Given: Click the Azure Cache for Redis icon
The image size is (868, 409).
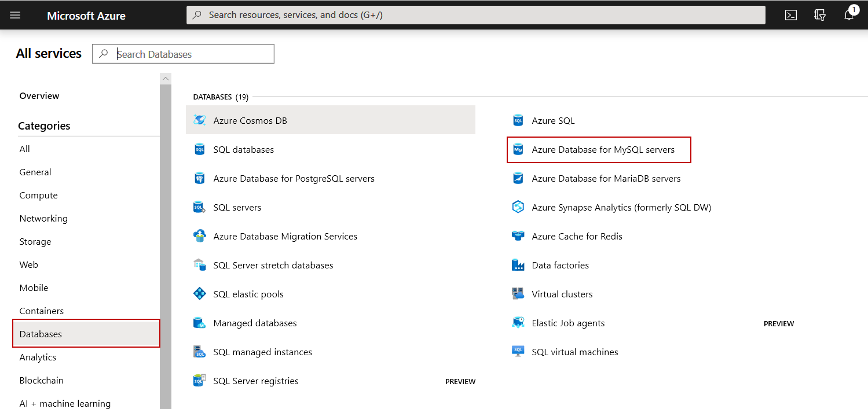Looking at the screenshot, I should coord(518,236).
